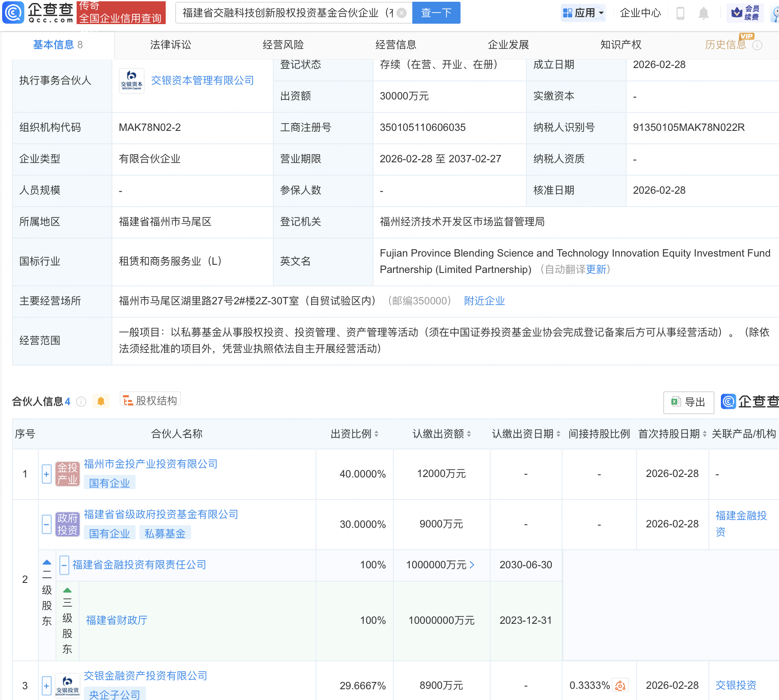Image resolution: width=779 pixels, height=700 pixels.
Task: Switch to the 法律诉讼 tab
Action: click(170, 45)
